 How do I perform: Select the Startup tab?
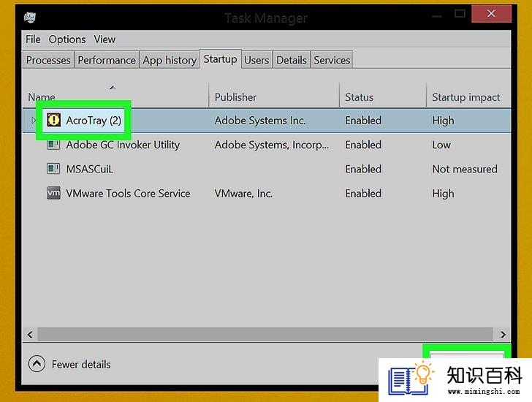(x=220, y=59)
